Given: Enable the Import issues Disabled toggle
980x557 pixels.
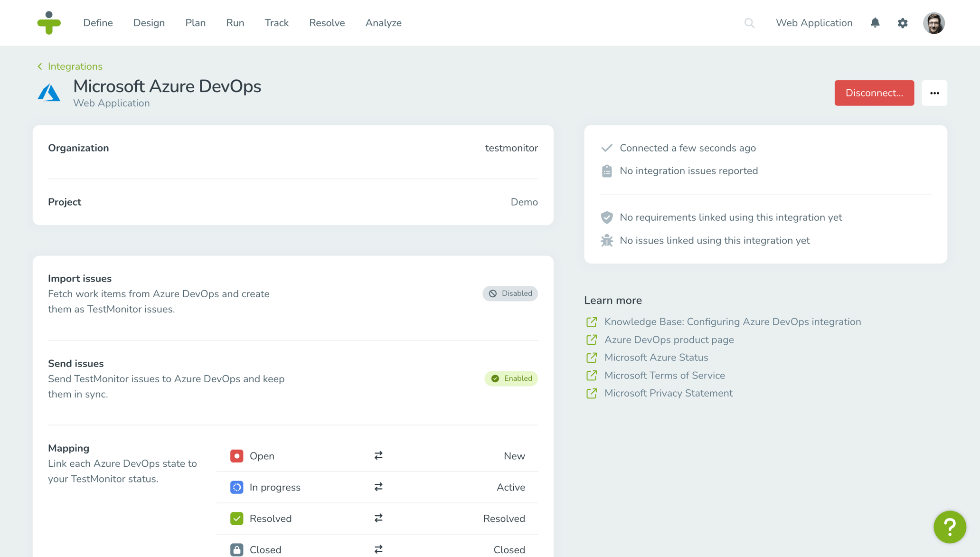Looking at the screenshot, I should [510, 293].
